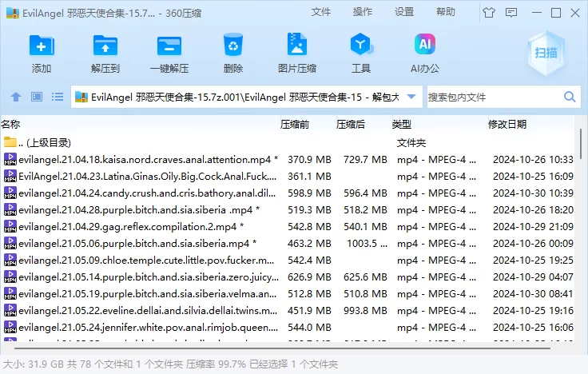588x374 pixels.
Task: Click the vertical scrollbar of the file list
Action: point(581,145)
